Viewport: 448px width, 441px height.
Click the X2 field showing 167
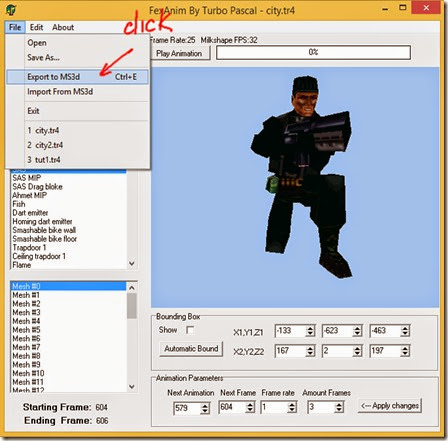(290, 351)
